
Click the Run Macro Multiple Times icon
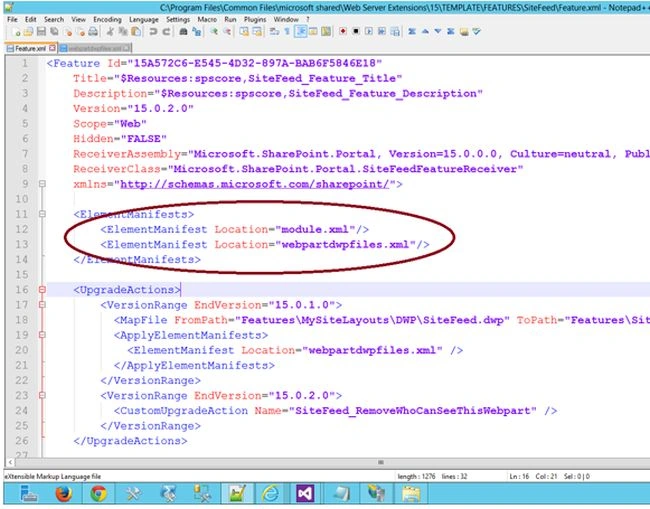point(382,32)
